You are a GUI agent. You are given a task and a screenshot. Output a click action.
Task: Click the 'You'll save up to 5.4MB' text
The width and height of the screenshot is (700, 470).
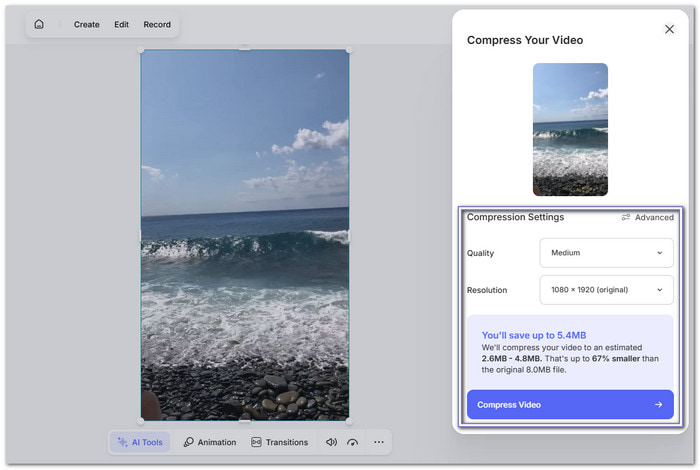pyautogui.click(x=534, y=335)
